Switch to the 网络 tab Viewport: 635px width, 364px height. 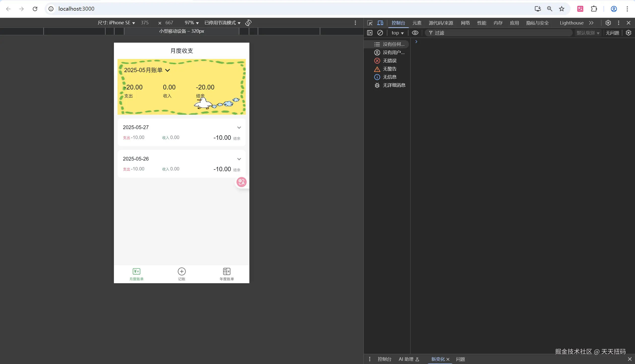click(x=465, y=23)
